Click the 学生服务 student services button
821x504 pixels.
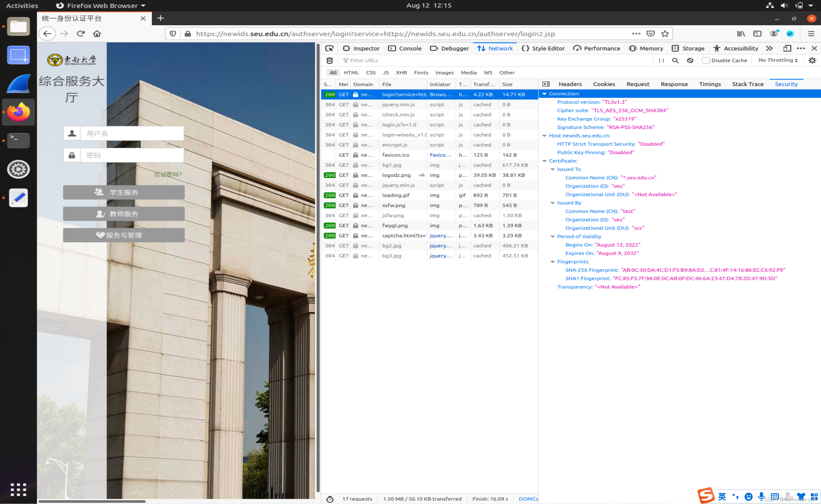pyautogui.click(x=124, y=192)
